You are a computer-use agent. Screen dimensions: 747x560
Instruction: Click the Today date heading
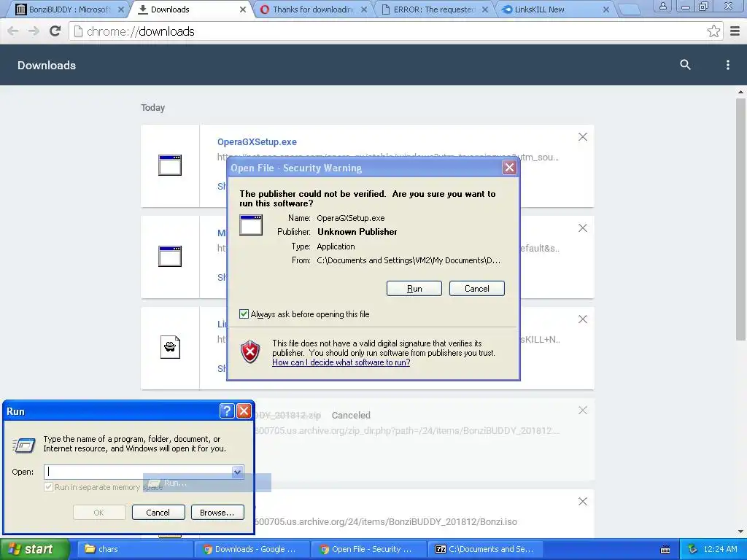click(x=153, y=108)
